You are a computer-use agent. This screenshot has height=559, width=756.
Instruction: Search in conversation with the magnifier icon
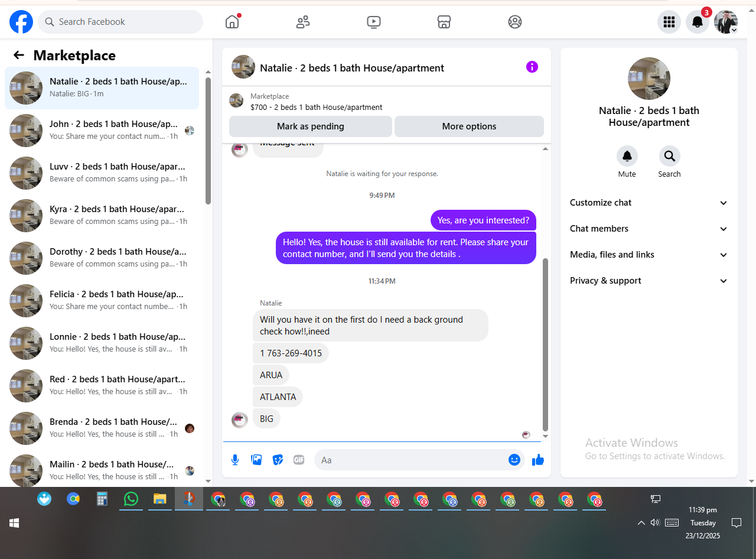[x=670, y=156]
